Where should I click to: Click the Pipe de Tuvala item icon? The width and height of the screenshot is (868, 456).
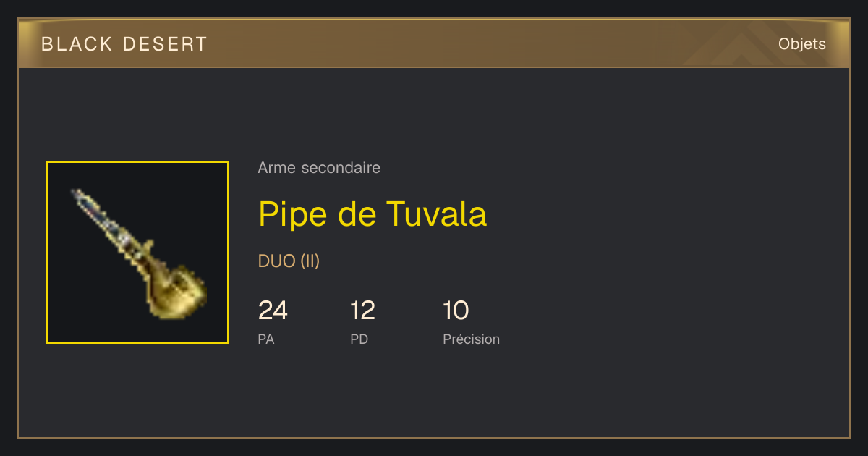coord(137,253)
